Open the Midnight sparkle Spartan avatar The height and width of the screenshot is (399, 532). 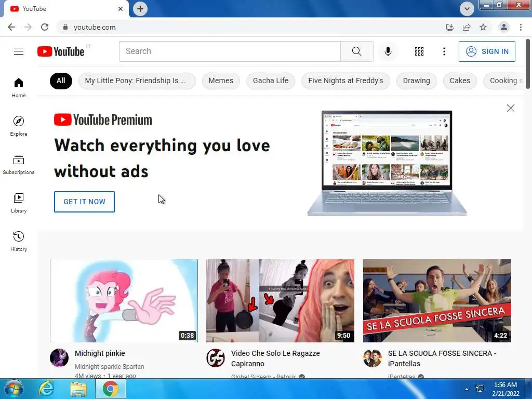click(x=59, y=358)
